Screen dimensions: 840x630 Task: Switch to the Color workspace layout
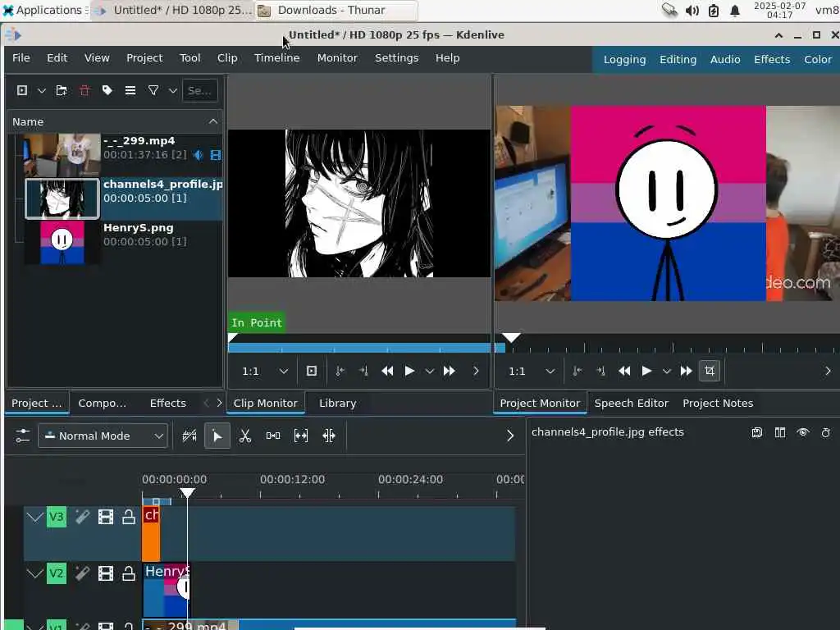coord(818,59)
